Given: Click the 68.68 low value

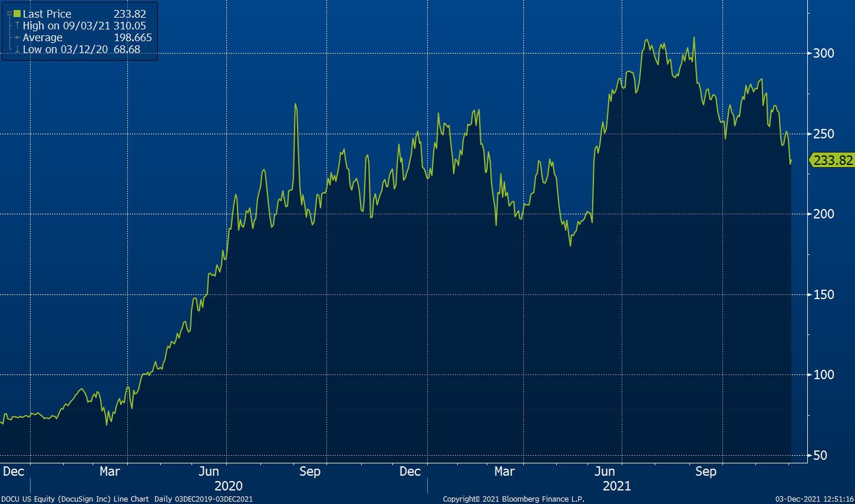Looking at the screenshot, I should click(127, 49).
